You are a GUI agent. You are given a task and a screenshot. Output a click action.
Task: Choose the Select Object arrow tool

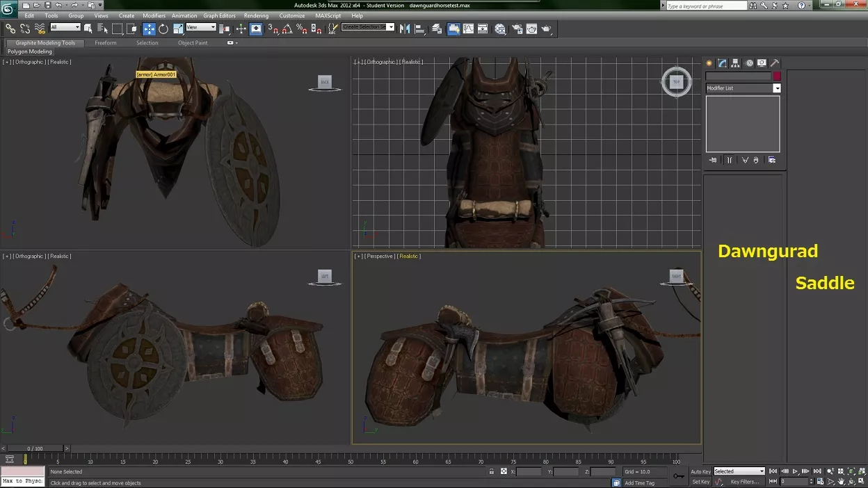(88, 29)
